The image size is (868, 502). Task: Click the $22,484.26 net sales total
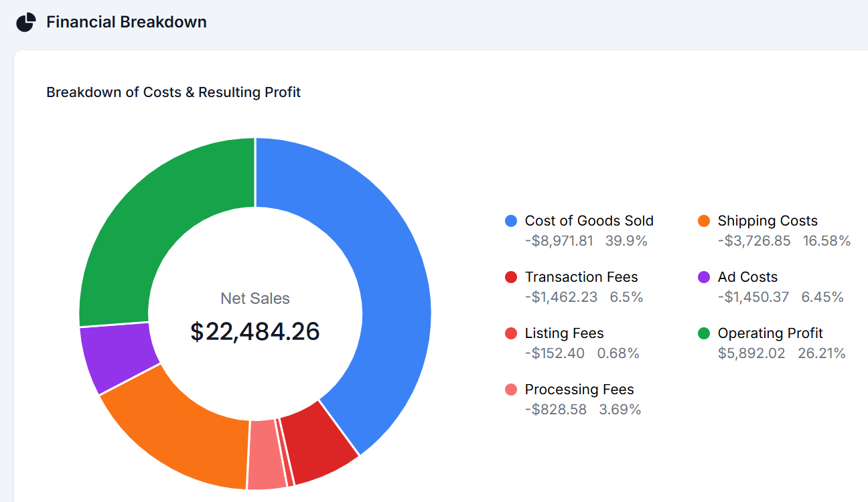click(255, 331)
